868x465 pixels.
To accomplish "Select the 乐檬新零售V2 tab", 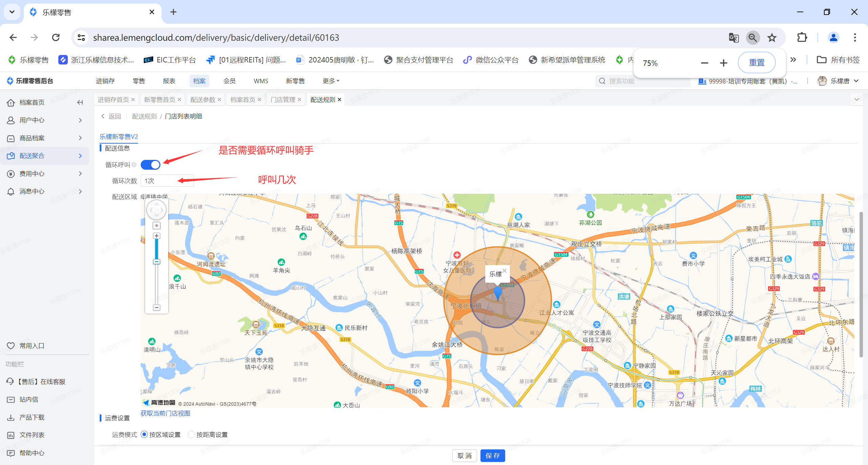I will 119,136.
